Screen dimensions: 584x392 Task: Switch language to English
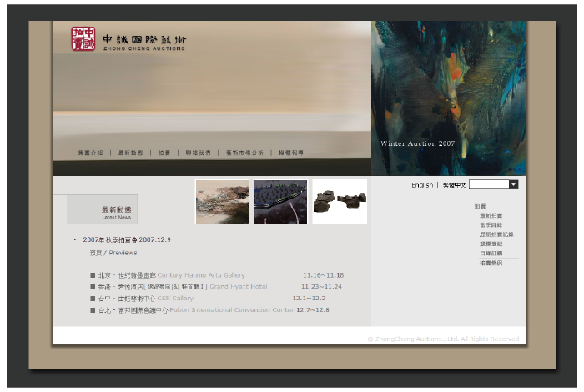pyautogui.click(x=422, y=185)
